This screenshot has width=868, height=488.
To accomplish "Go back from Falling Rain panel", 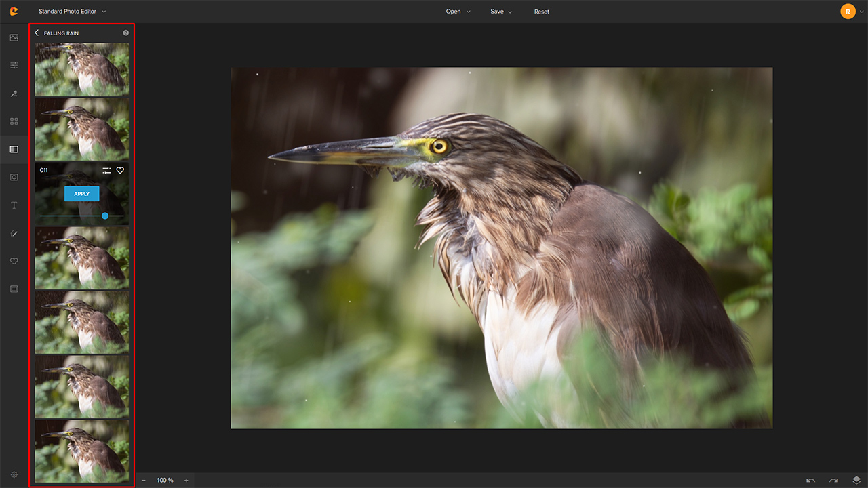I will point(37,33).
